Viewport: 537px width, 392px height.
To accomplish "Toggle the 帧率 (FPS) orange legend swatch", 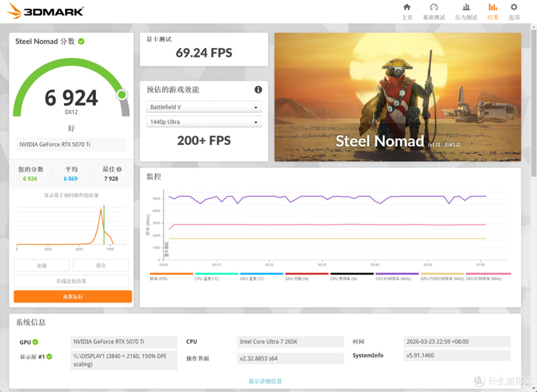I will point(172,274).
